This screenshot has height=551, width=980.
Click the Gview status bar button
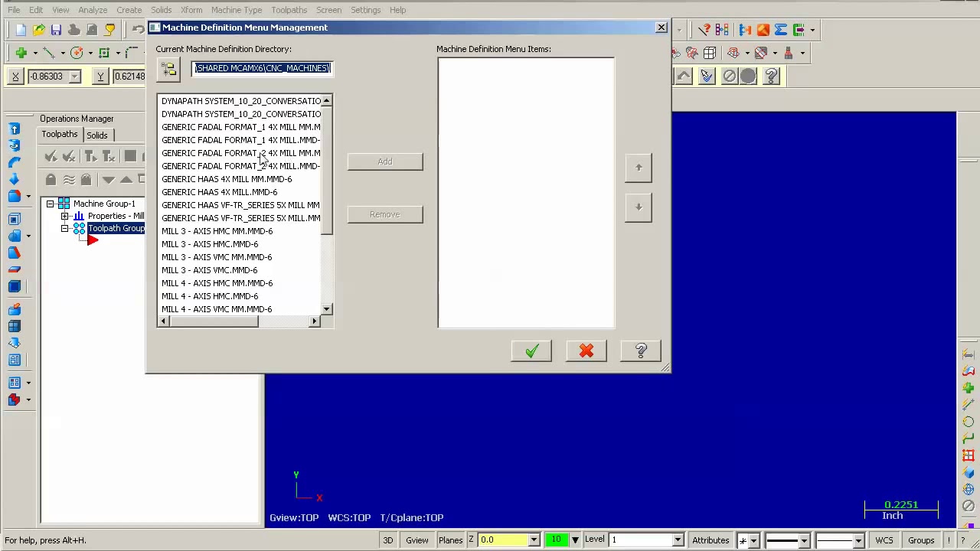(417, 540)
